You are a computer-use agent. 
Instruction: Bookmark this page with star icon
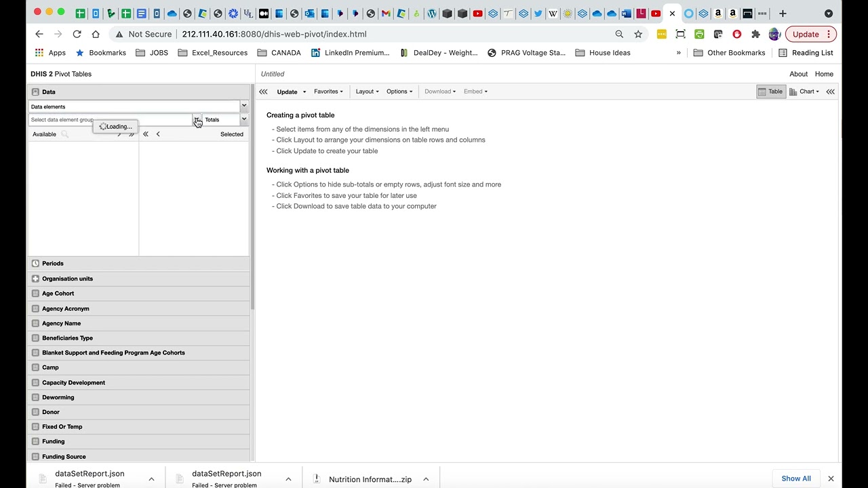638,34
